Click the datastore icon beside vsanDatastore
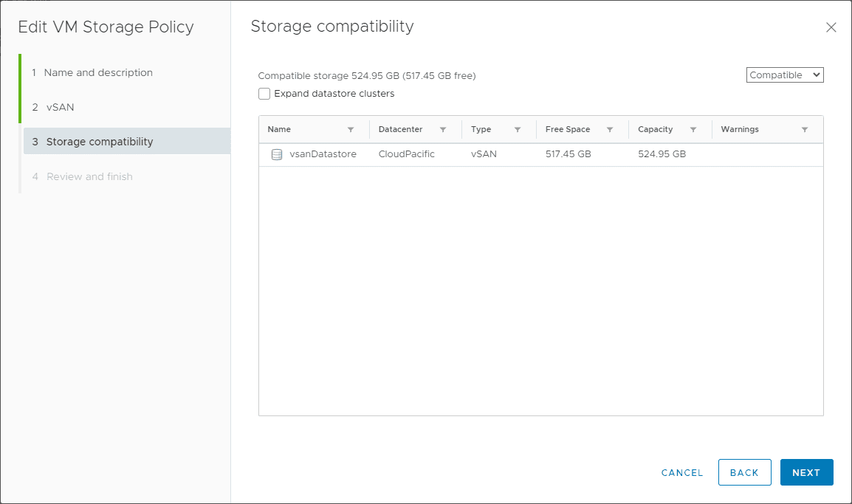This screenshot has width=852, height=504. pos(277,154)
